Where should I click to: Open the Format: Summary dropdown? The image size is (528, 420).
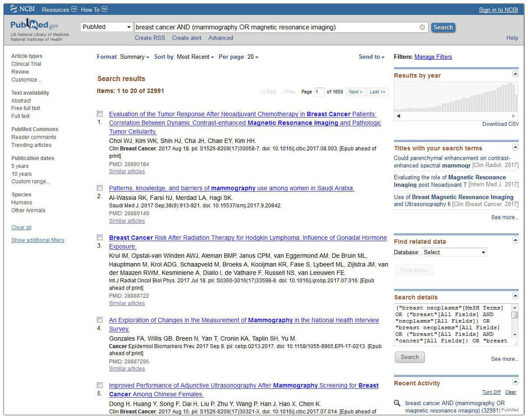click(x=123, y=57)
